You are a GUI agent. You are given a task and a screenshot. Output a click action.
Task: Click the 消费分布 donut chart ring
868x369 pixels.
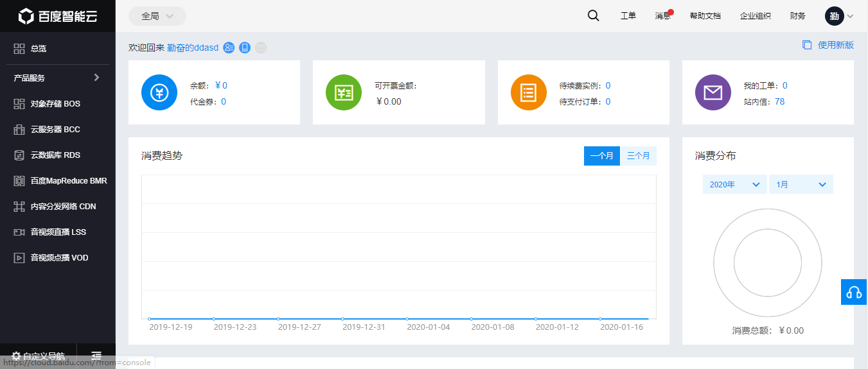coord(768,263)
